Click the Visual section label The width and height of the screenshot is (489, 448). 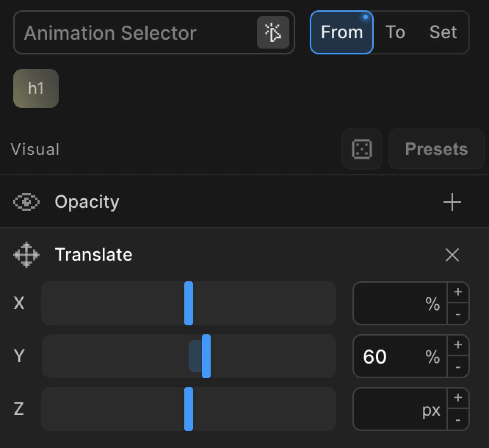35,149
